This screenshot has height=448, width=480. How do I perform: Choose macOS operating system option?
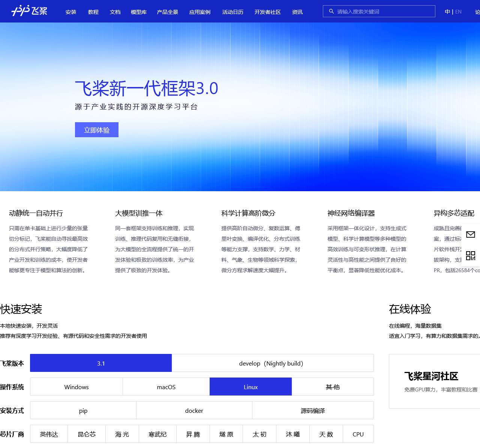(x=166, y=387)
